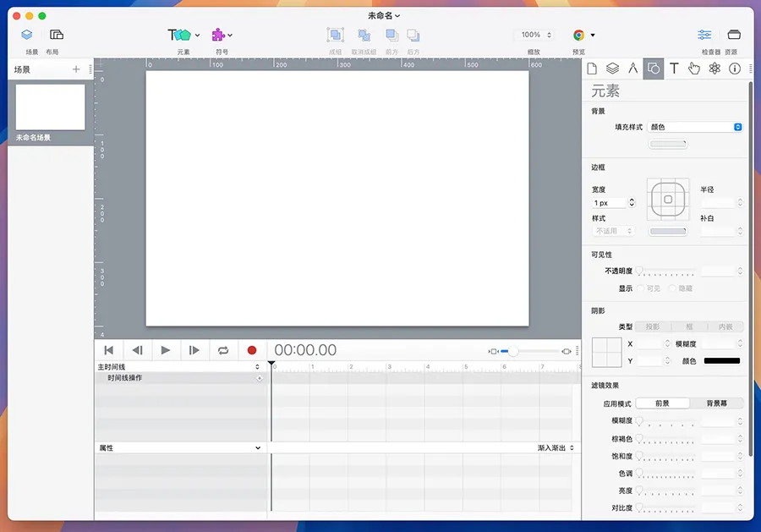Select the 隐藏 display radio button
Screen dimensions: 761x532
coord(672,288)
